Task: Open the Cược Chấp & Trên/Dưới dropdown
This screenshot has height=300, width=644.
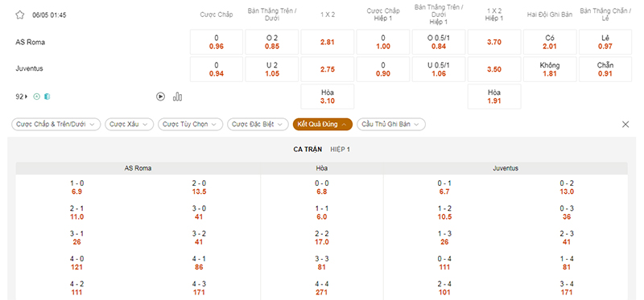Action: pyautogui.click(x=56, y=125)
